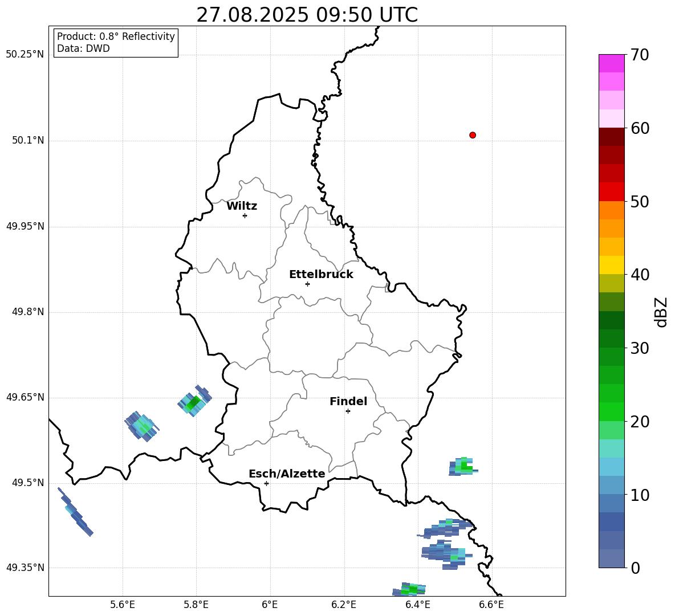Image resolution: width=675 pixels, height=616 pixels.
Task: Click the Esch/Alzette location cross marker
Action: 266,483
